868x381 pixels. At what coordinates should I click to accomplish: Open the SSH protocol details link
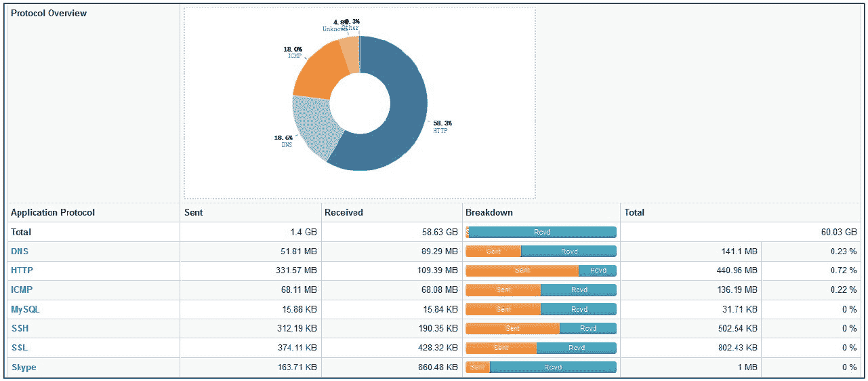coord(19,328)
